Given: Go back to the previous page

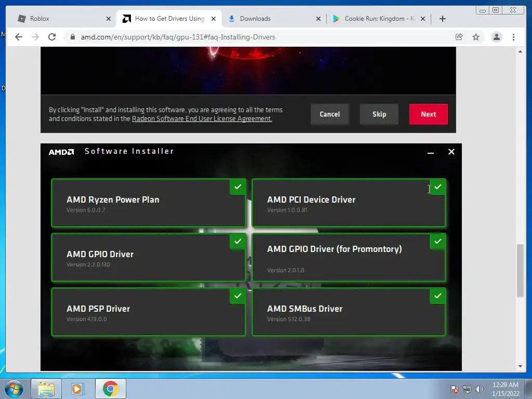Looking at the screenshot, I should coord(19,37).
